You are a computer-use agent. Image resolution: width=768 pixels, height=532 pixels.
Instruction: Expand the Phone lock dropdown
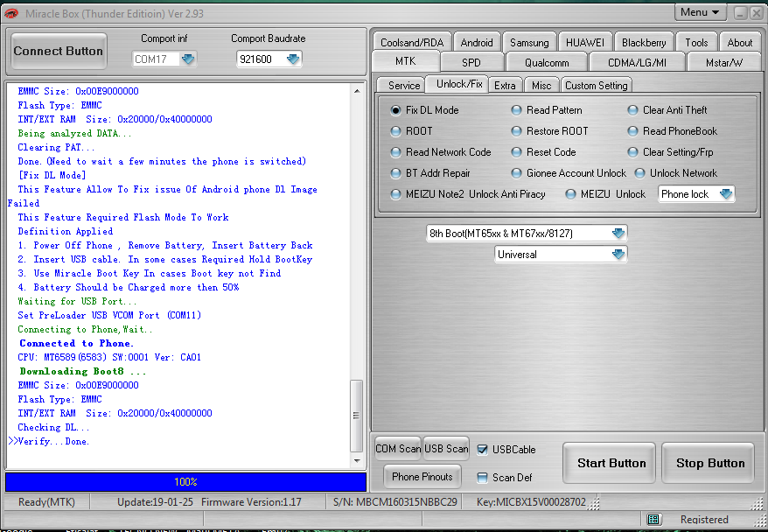(x=726, y=194)
